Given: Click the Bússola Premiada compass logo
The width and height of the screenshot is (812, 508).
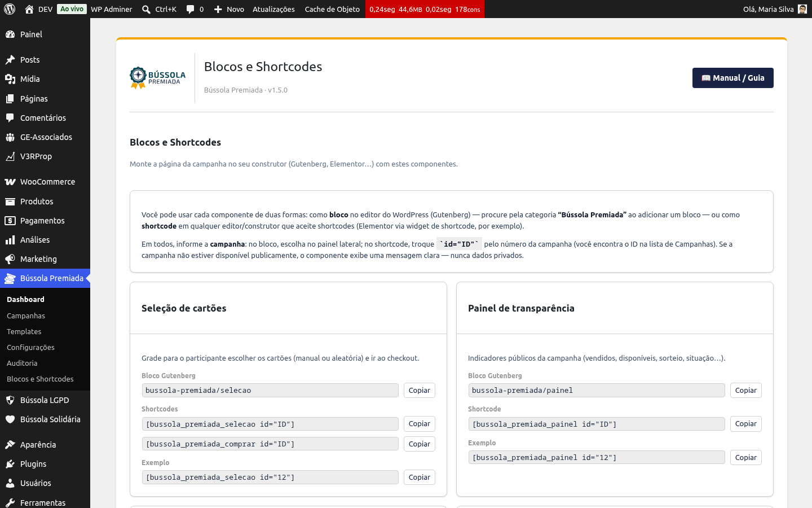Looking at the screenshot, I should click(x=158, y=78).
